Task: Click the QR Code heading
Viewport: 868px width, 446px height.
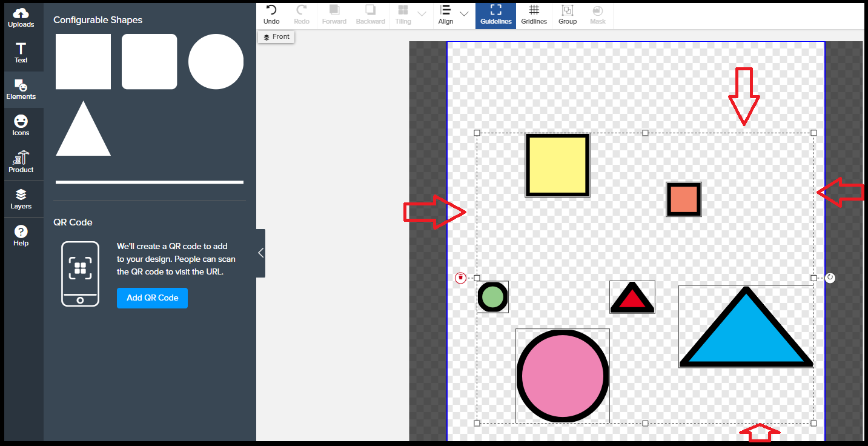Action: pos(73,222)
